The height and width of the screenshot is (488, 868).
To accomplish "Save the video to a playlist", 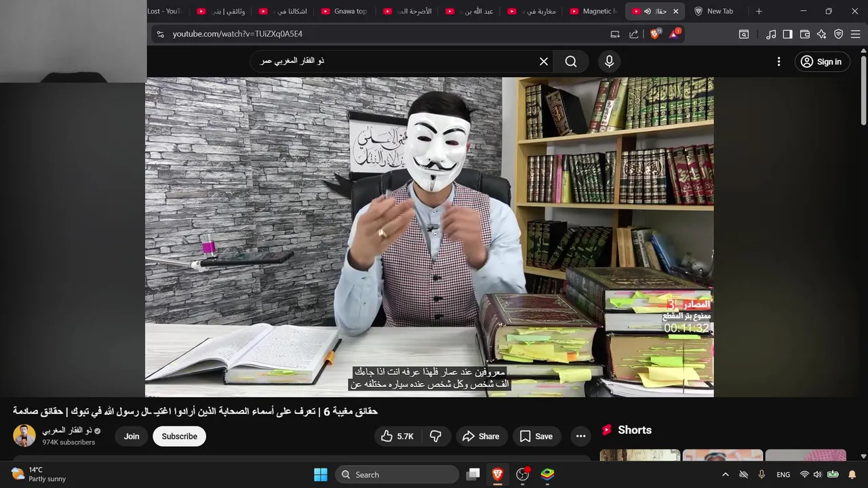I will tap(536, 436).
